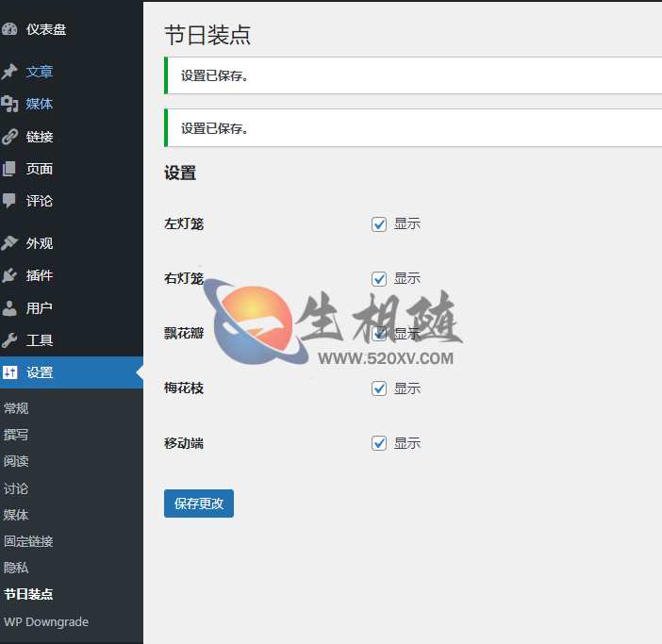Open the 隐私 settings submenu link
Viewport: 662px width, 644px height.
pos(16,568)
